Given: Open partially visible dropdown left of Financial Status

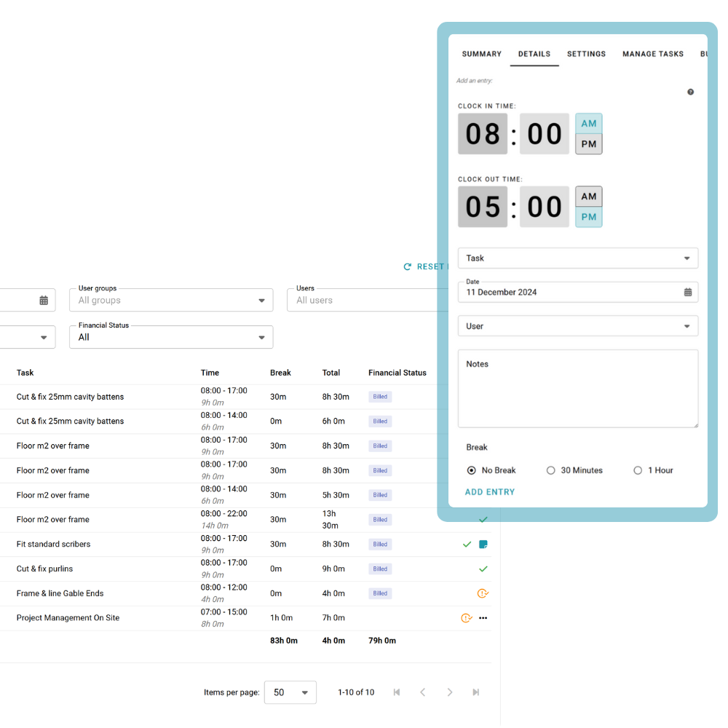Looking at the screenshot, I should 28,337.
